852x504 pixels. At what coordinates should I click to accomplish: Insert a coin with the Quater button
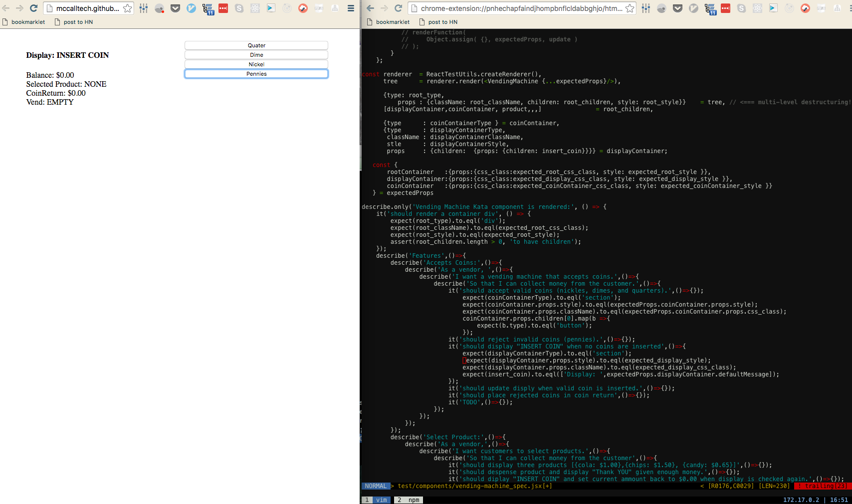pyautogui.click(x=256, y=45)
